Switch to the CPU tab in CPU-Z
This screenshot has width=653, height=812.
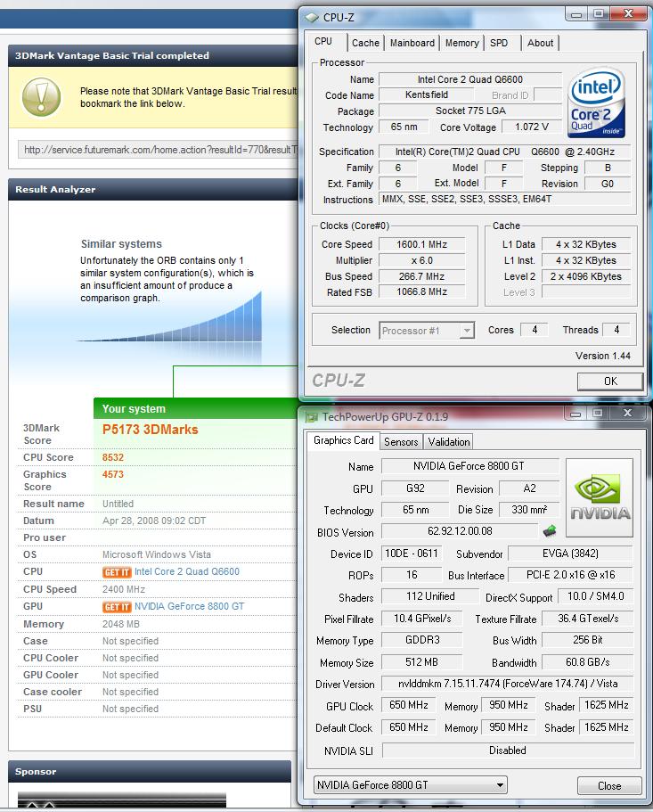323,41
